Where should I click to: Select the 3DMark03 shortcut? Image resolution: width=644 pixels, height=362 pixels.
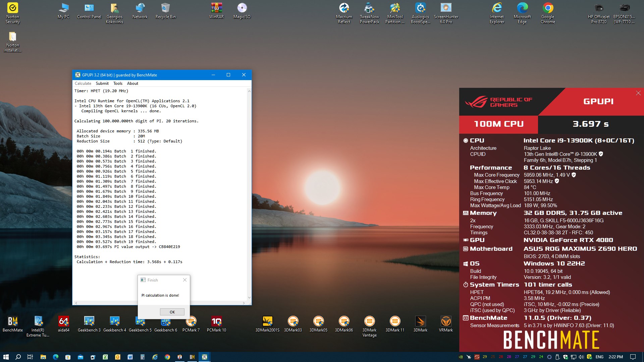coord(293,324)
